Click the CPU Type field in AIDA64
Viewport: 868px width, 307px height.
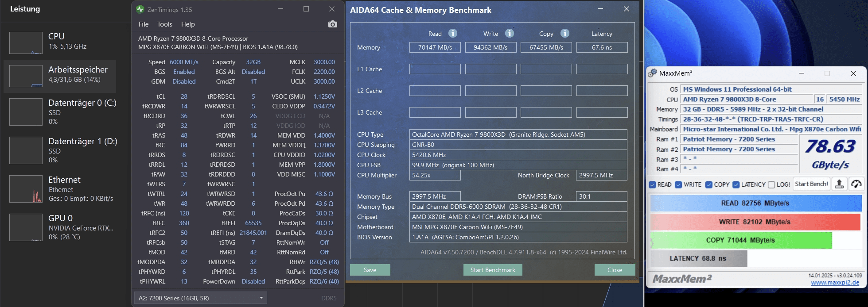tap(518, 134)
